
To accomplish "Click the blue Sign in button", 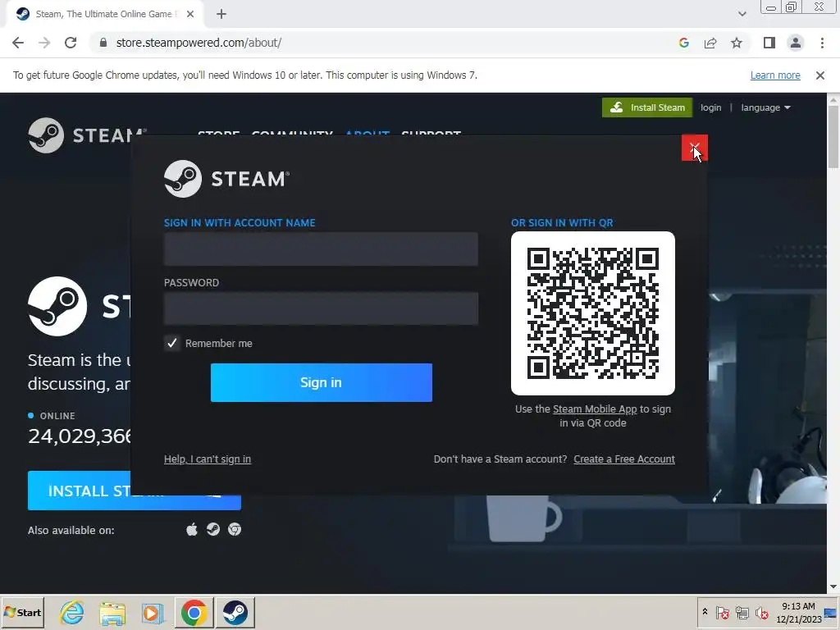I will (x=322, y=382).
